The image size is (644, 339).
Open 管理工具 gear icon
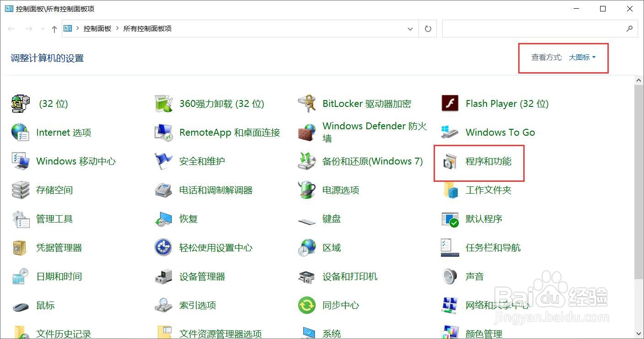coord(20,219)
